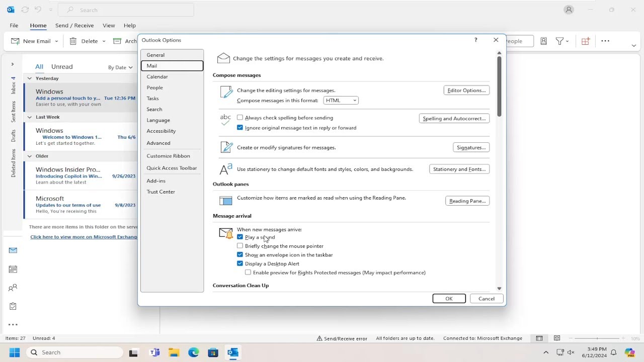
Task: Uncheck Display a Desktop Alert
Action: (x=240, y=263)
